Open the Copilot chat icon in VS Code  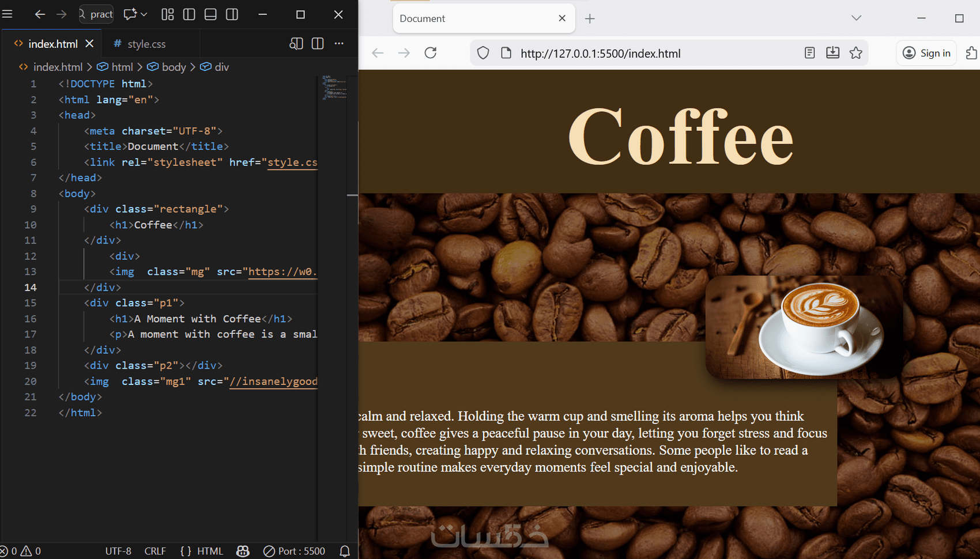coord(130,14)
